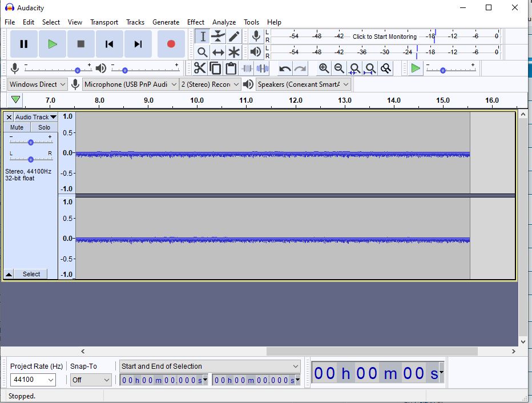Start playback with the green Play button
The width and height of the screenshot is (532, 403).
[x=53, y=44]
